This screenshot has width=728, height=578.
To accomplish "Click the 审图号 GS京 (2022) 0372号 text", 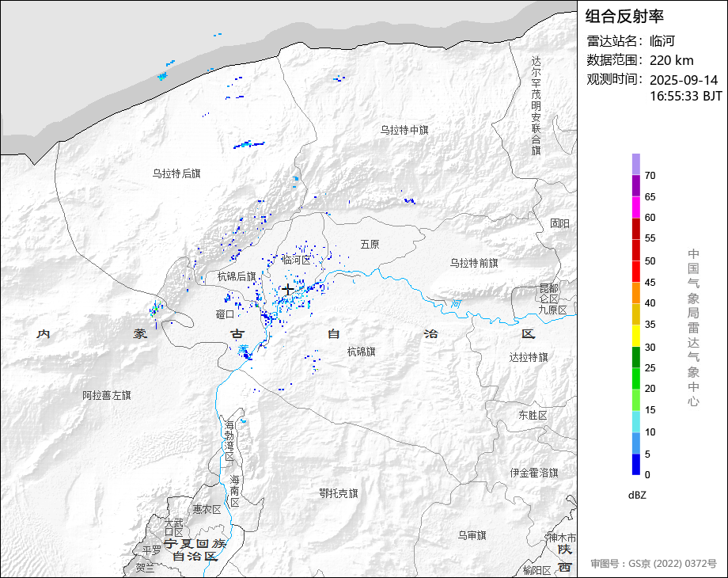I will pos(654,564).
